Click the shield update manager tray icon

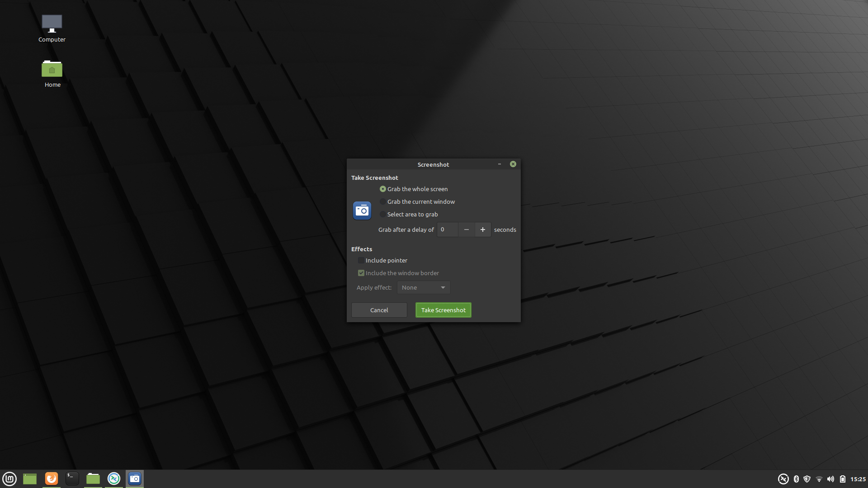click(807, 479)
